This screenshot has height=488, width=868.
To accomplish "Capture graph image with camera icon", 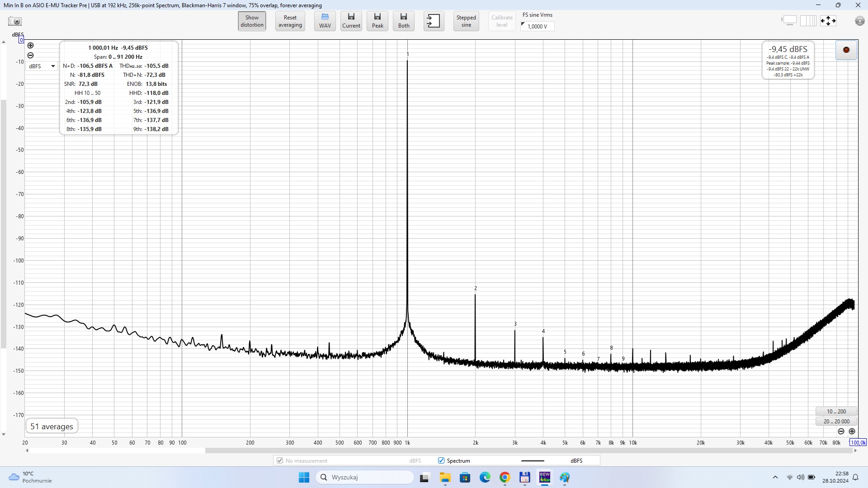I will 15,21.
